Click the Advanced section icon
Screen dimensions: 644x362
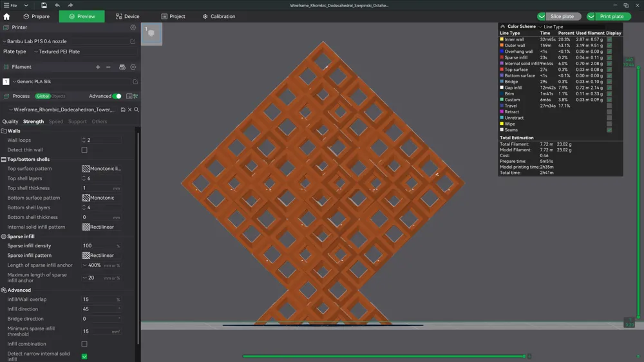coord(4,290)
